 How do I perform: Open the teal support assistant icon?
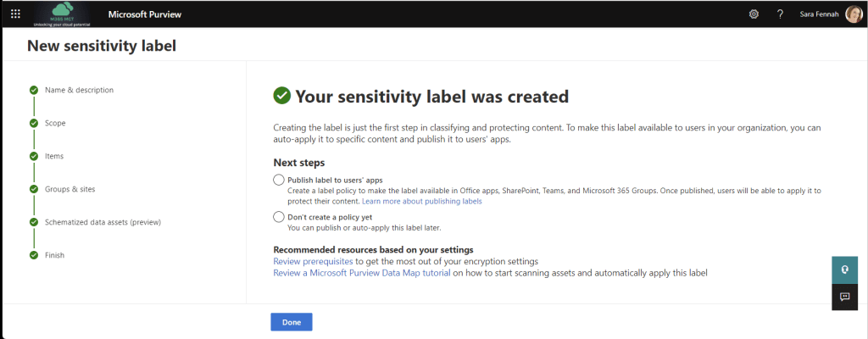[x=844, y=270]
